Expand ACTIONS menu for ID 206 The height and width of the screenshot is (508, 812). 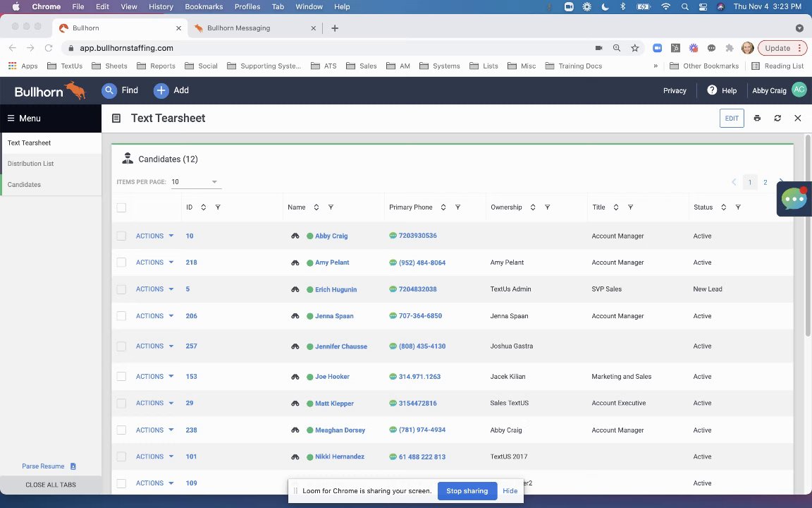tap(154, 315)
